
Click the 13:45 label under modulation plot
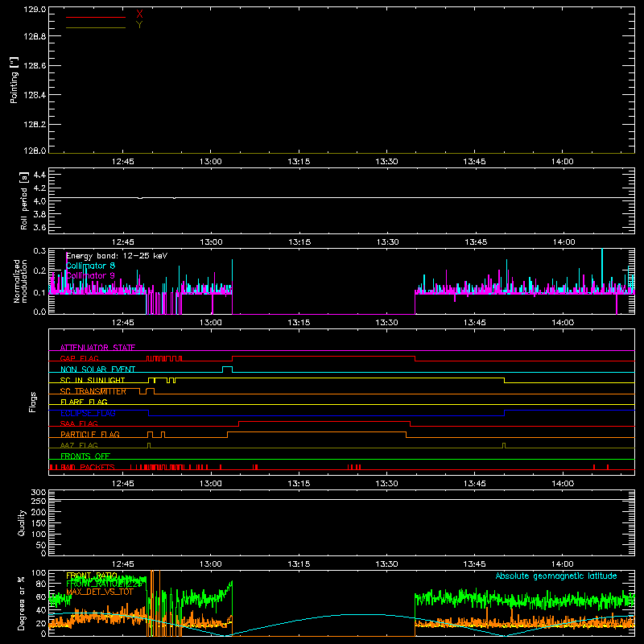474,323
